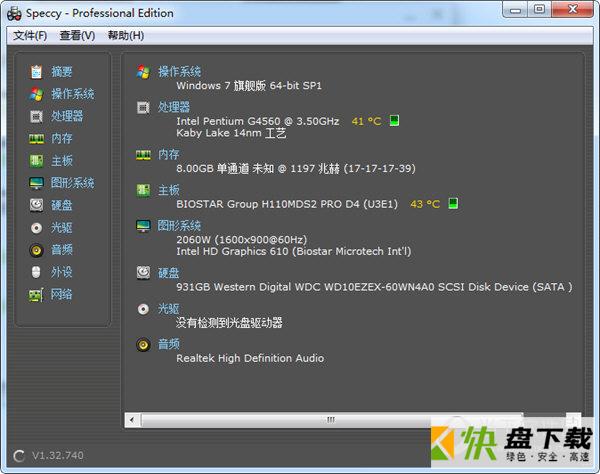This screenshot has width=600, height=474.
Task: Open the 主板 heading link in summary
Action: tap(169, 190)
